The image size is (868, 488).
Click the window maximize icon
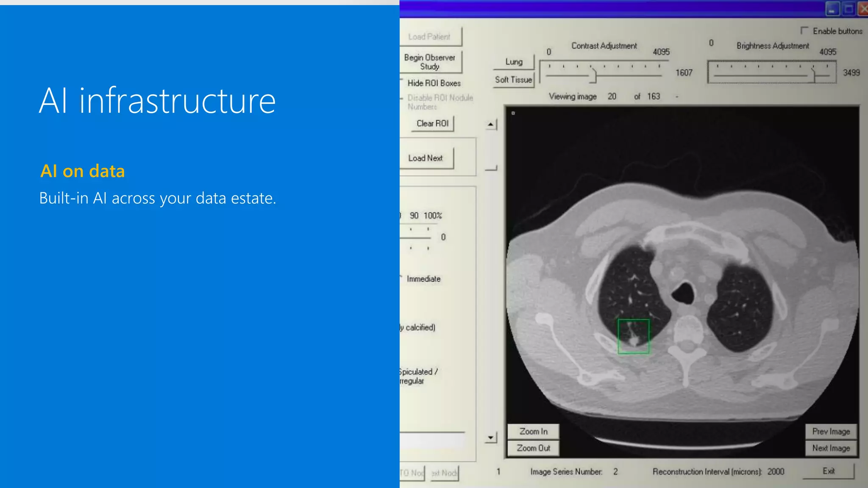click(849, 9)
